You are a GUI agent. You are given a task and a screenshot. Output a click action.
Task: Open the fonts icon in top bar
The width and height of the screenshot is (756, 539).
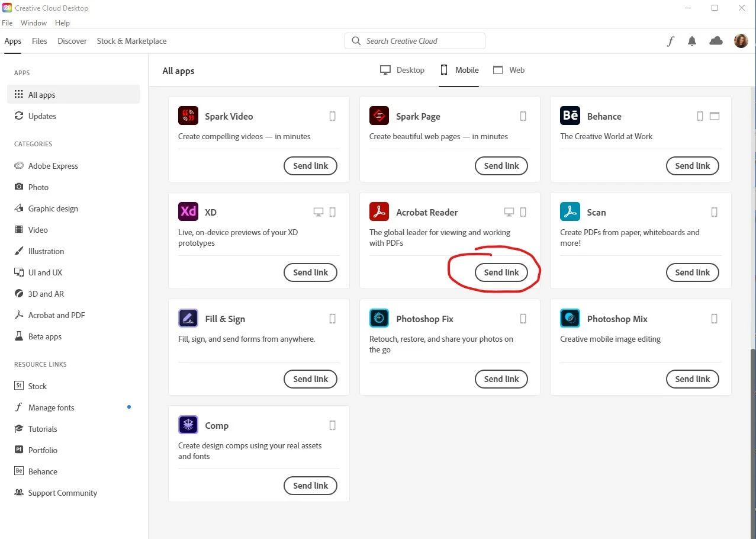671,41
